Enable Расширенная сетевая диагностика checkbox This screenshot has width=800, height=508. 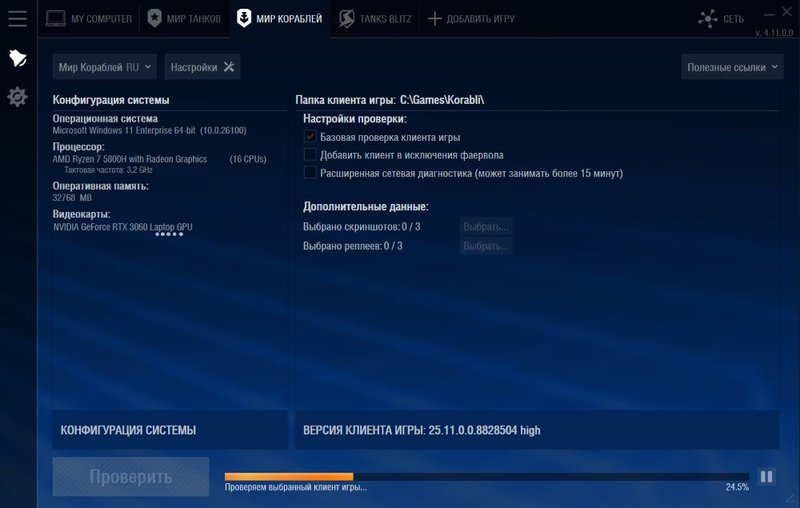click(x=310, y=173)
